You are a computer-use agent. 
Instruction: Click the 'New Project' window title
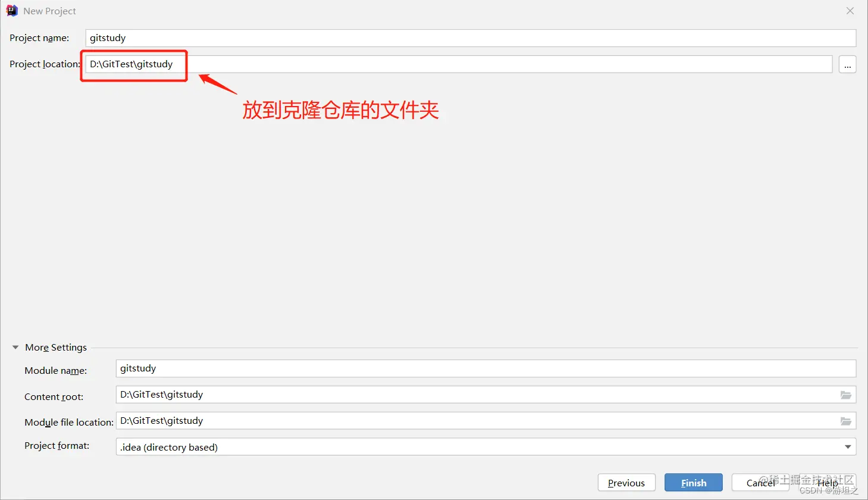tap(49, 11)
